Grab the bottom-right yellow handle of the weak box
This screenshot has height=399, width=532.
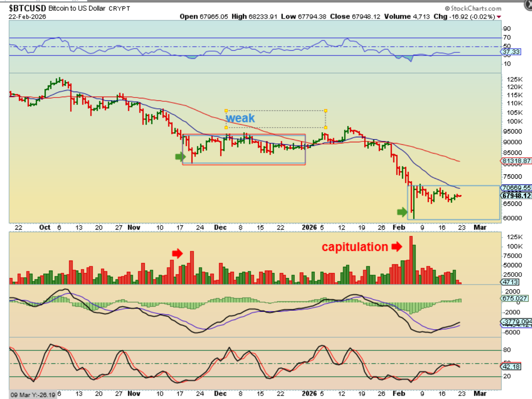click(325, 128)
